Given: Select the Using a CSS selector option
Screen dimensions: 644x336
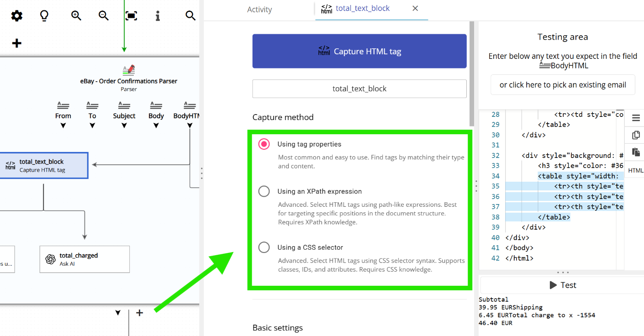Looking at the screenshot, I should (x=264, y=247).
